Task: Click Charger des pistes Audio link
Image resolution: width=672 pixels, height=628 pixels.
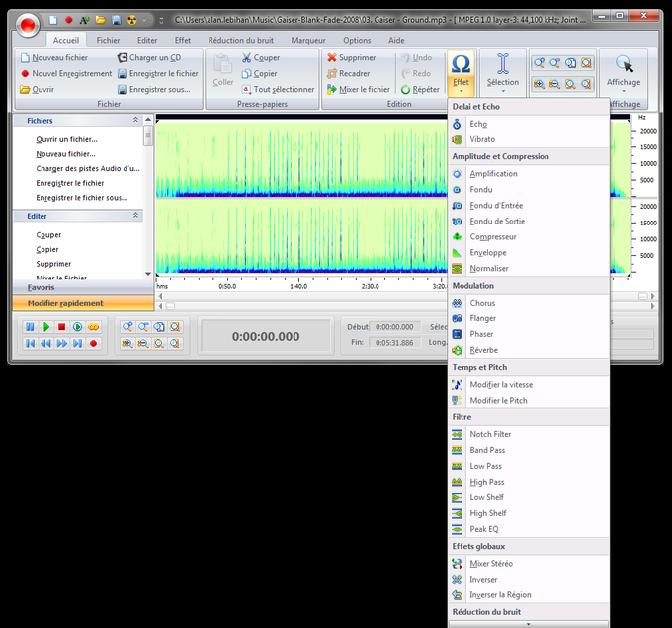Action: pyautogui.click(x=88, y=168)
